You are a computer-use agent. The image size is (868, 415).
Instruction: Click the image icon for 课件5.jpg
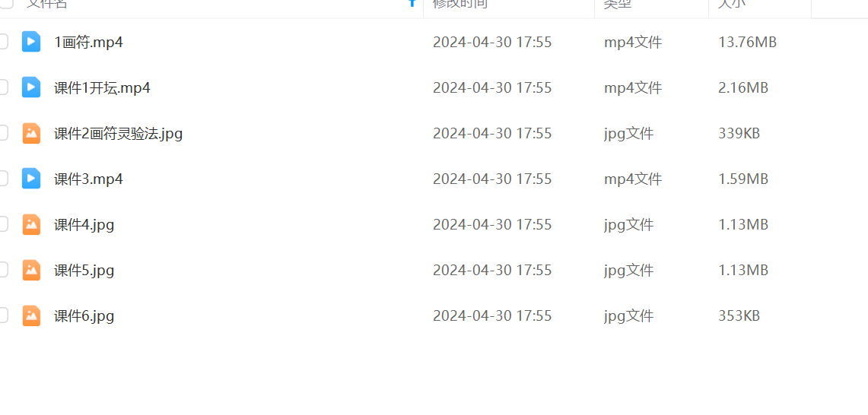click(x=31, y=270)
